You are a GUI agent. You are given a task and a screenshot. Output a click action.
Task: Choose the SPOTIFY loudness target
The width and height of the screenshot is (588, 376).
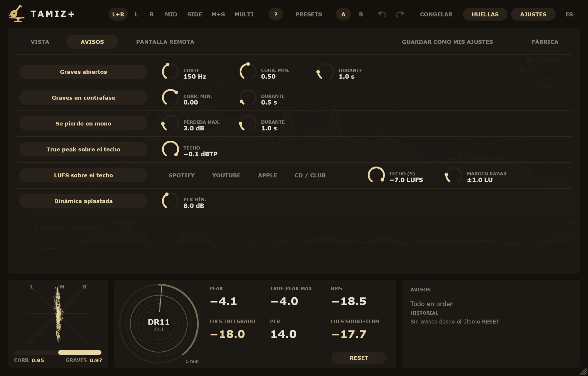pos(182,175)
